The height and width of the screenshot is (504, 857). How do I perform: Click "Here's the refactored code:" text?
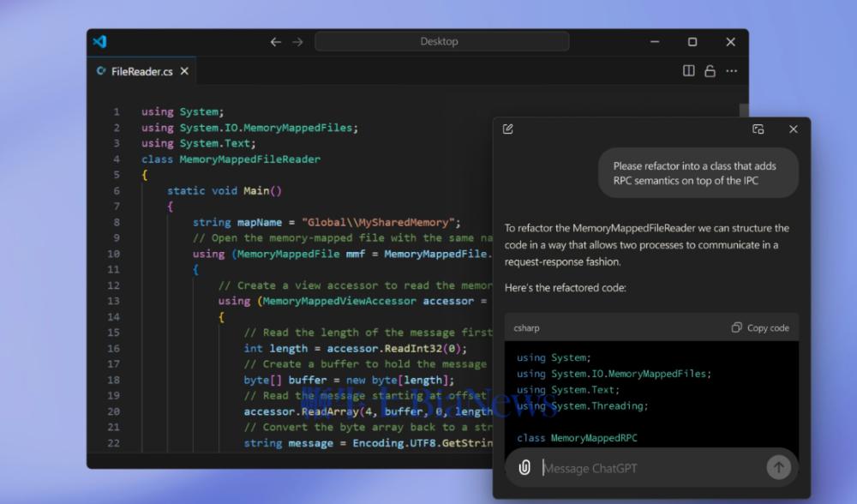pos(565,287)
